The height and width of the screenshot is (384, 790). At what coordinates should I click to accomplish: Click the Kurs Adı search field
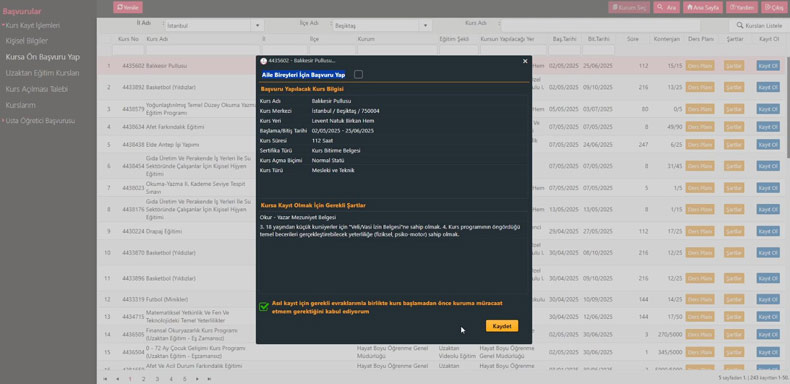(x=601, y=25)
